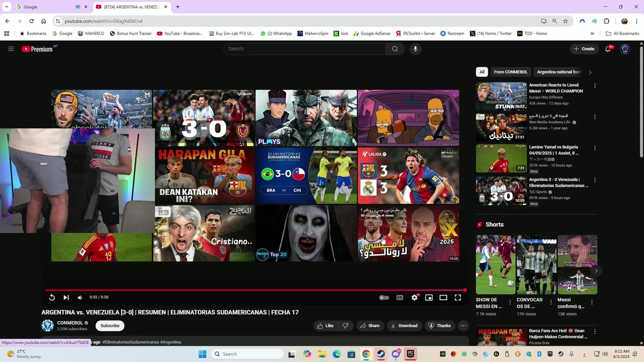644x362 pixels.
Task: Start voice search with microphone icon
Action: coord(415,49)
